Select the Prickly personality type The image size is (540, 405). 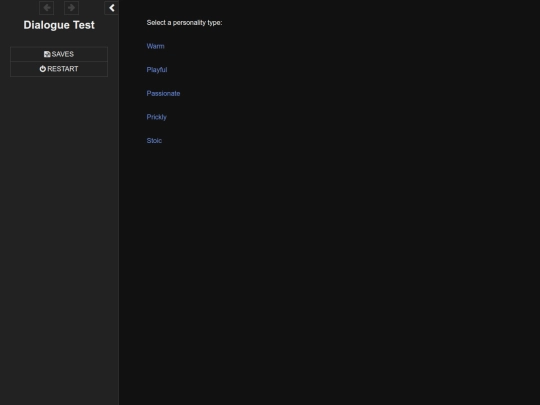point(156,117)
